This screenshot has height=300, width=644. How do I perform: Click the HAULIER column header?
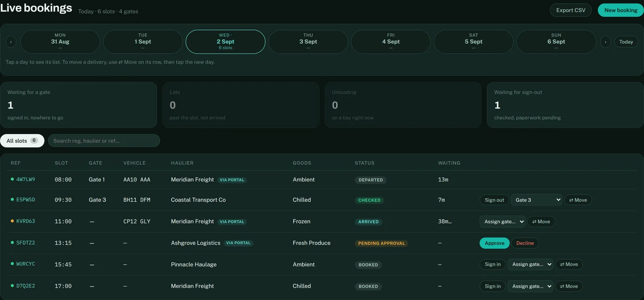(182, 163)
